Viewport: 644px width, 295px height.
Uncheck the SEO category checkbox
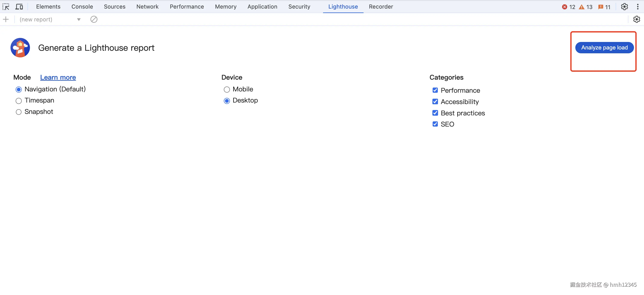coord(435,124)
